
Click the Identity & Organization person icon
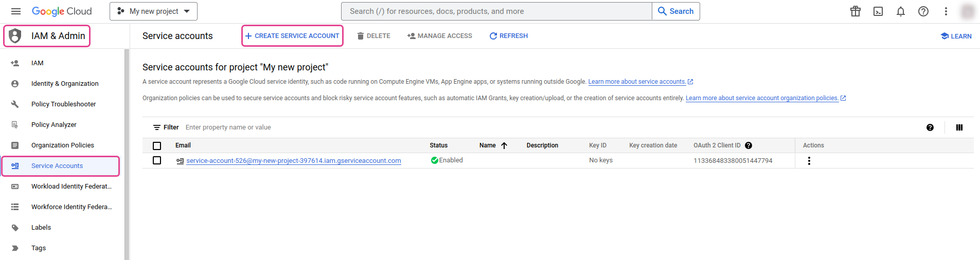tap(15, 84)
